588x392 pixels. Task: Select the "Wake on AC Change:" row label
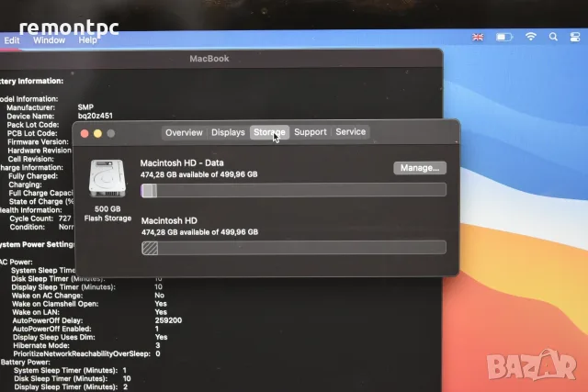[47, 296]
